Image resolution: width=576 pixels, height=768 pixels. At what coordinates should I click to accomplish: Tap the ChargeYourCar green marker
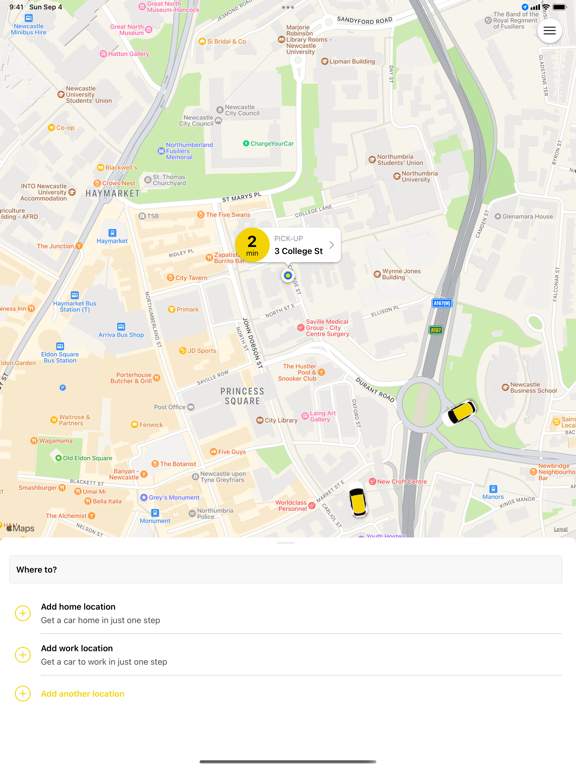tap(246, 144)
